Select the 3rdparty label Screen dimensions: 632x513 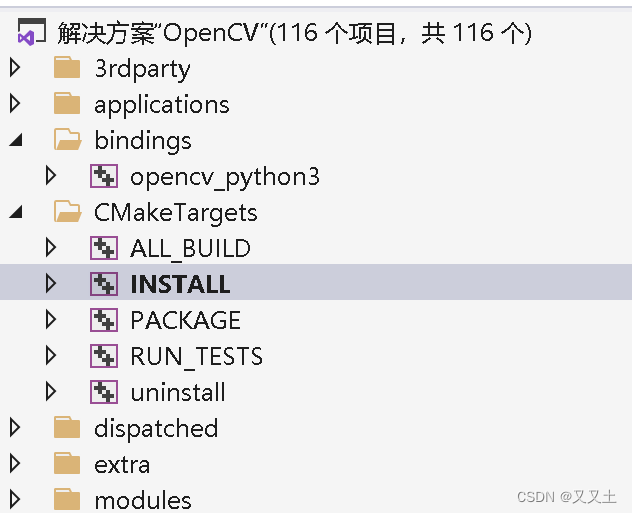tap(142, 69)
